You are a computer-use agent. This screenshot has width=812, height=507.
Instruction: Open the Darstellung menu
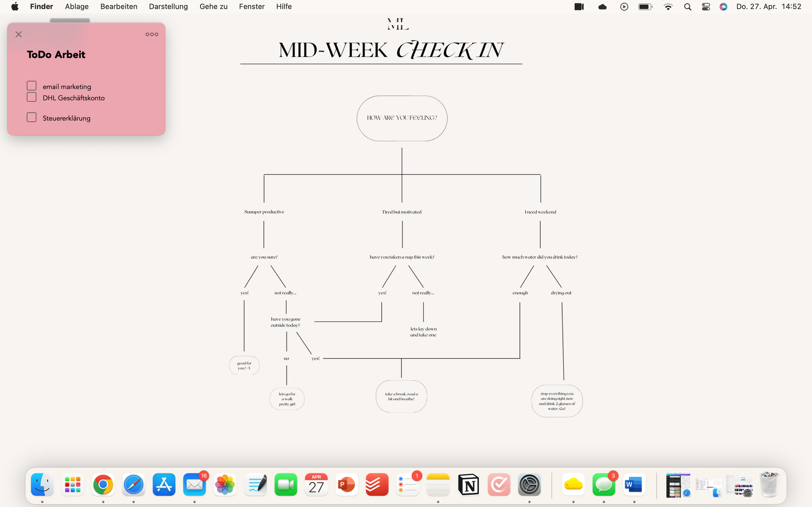coord(168,7)
